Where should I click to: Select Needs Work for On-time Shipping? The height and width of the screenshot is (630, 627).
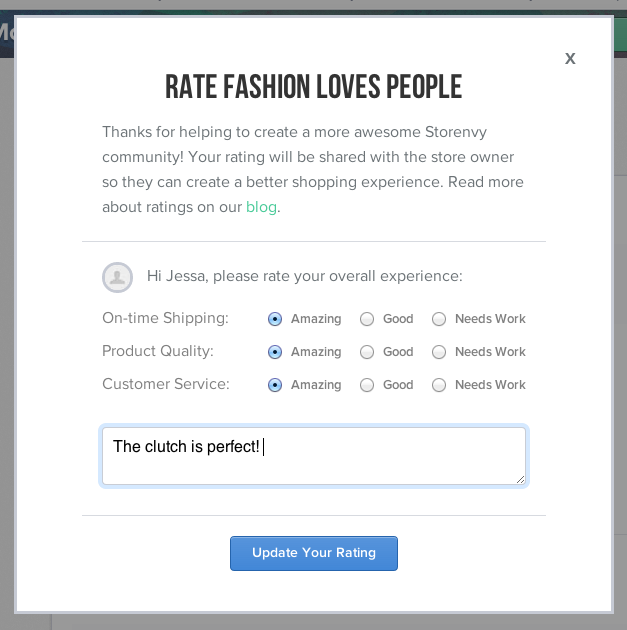point(439,319)
